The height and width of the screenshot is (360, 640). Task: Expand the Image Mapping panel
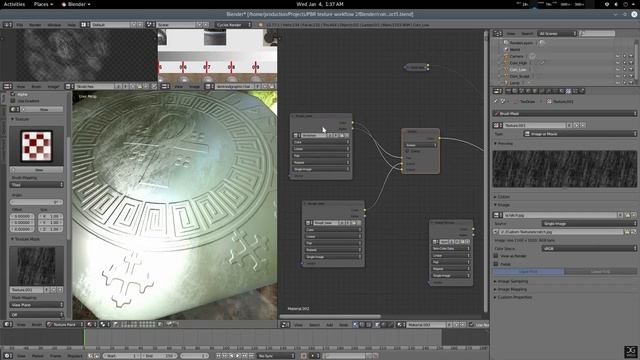[x=510, y=289]
